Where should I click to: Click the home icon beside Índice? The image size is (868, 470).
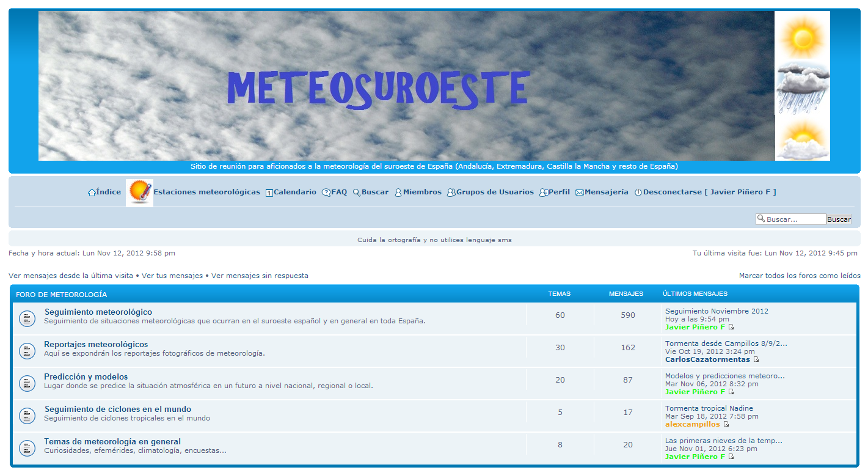(92, 193)
